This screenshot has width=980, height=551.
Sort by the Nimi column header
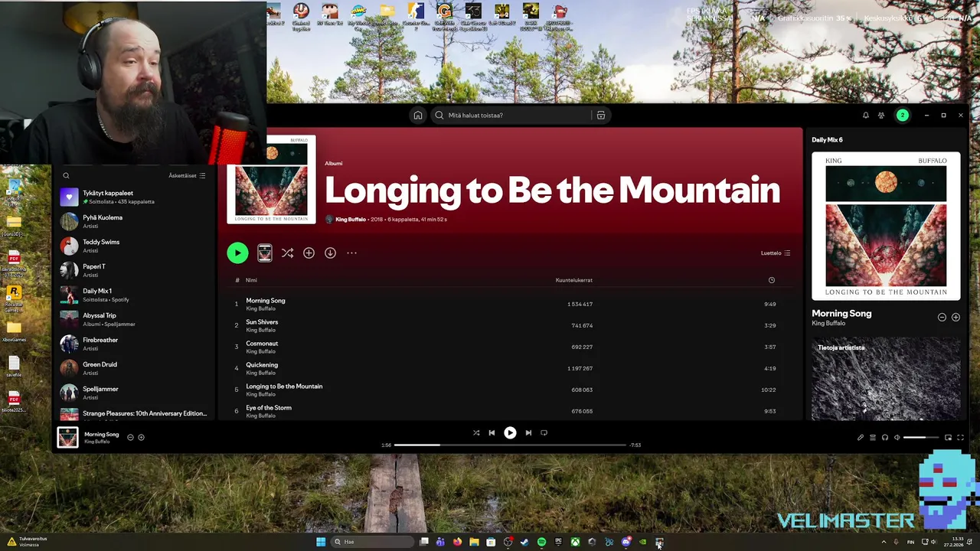click(251, 280)
